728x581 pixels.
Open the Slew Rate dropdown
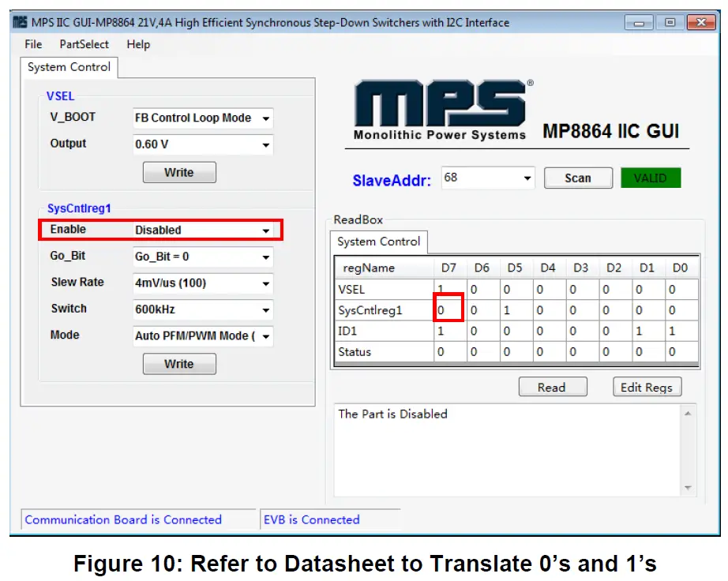(x=203, y=283)
